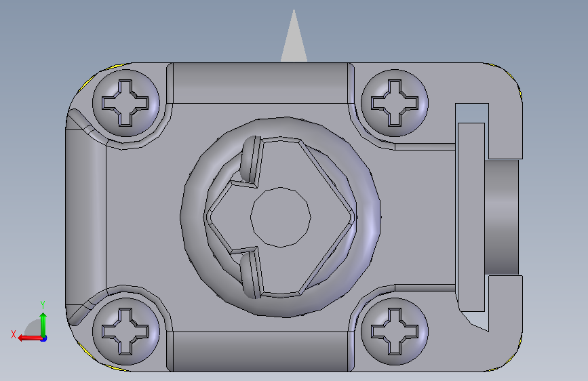Screen dimensions: 588x381
Task: Select the dark cylindrical pin at right side
Action: tap(502, 218)
